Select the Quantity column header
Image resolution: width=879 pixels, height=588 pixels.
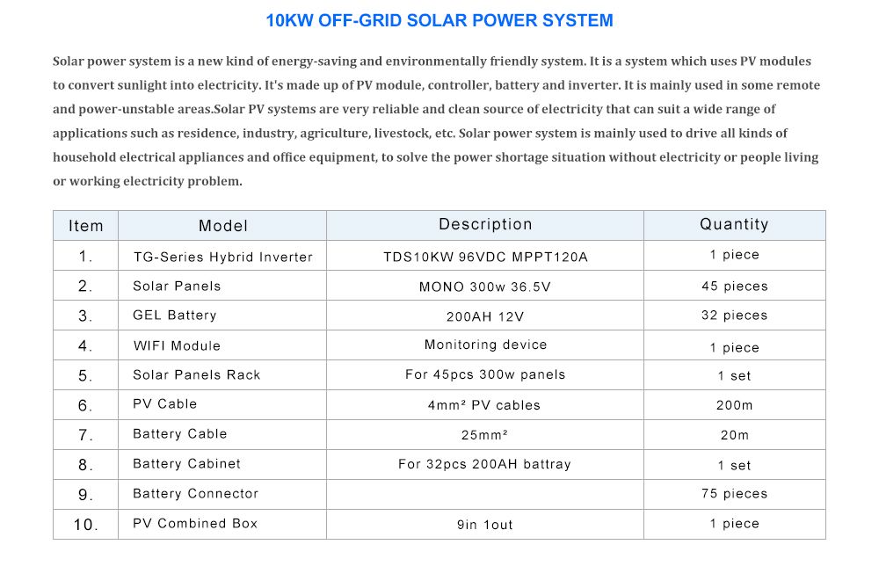735,224
